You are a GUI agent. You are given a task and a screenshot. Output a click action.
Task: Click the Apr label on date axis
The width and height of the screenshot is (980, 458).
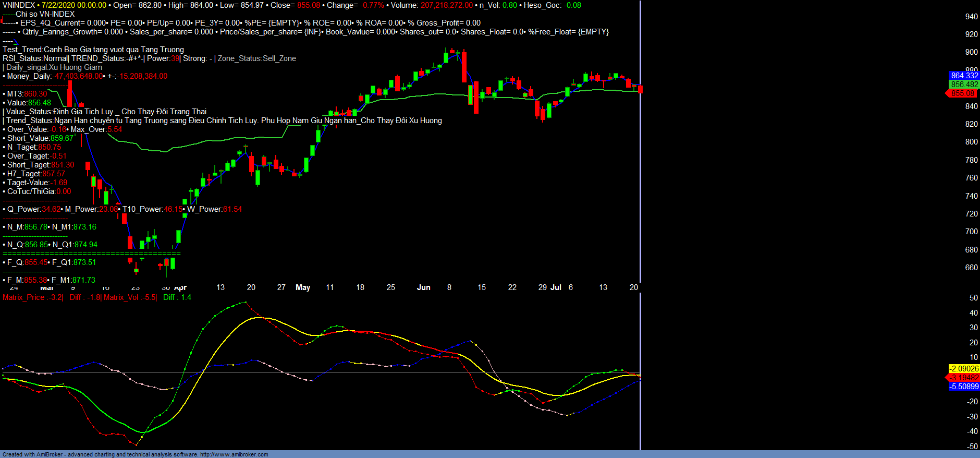[x=180, y=288]
